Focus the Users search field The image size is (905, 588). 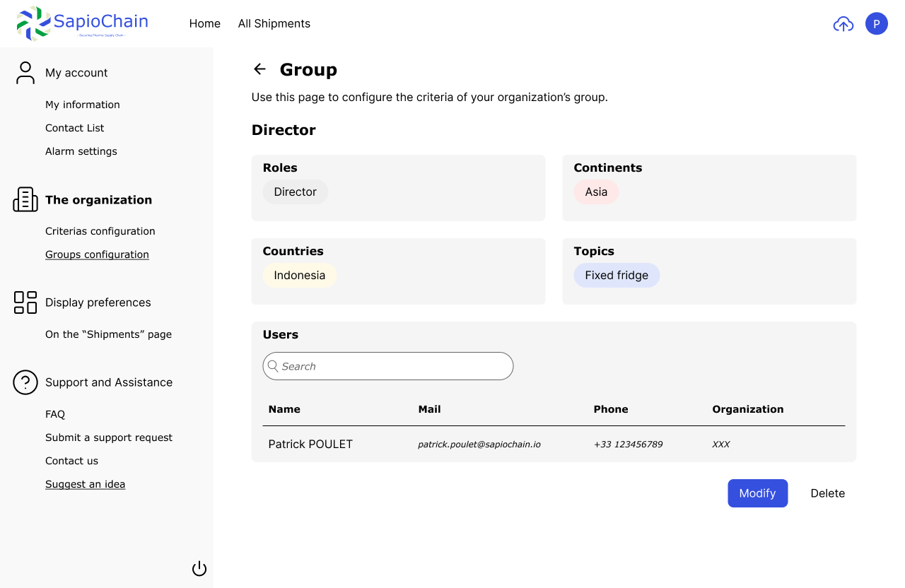[x=387, y=366]
